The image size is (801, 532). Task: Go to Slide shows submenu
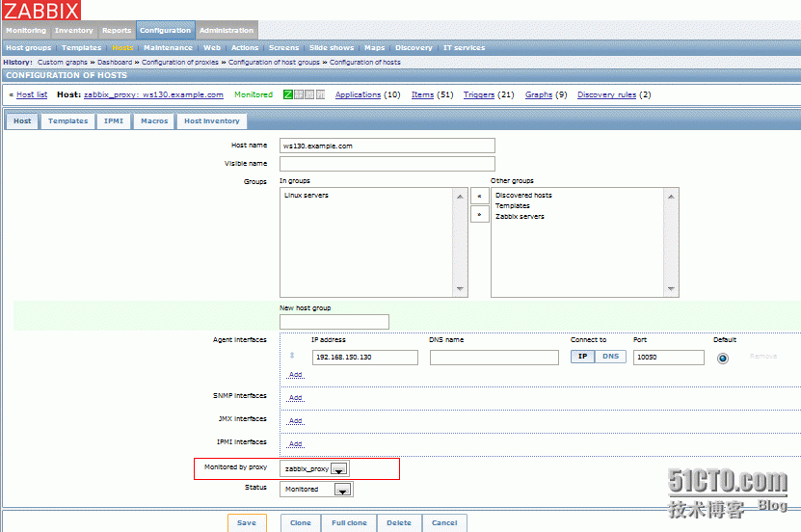pos(332,47)
